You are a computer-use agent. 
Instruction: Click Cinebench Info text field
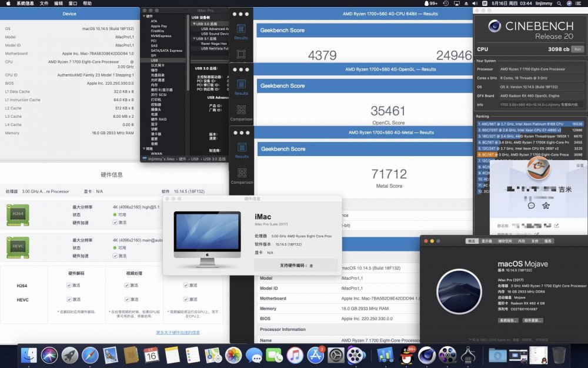coord(541,105)
